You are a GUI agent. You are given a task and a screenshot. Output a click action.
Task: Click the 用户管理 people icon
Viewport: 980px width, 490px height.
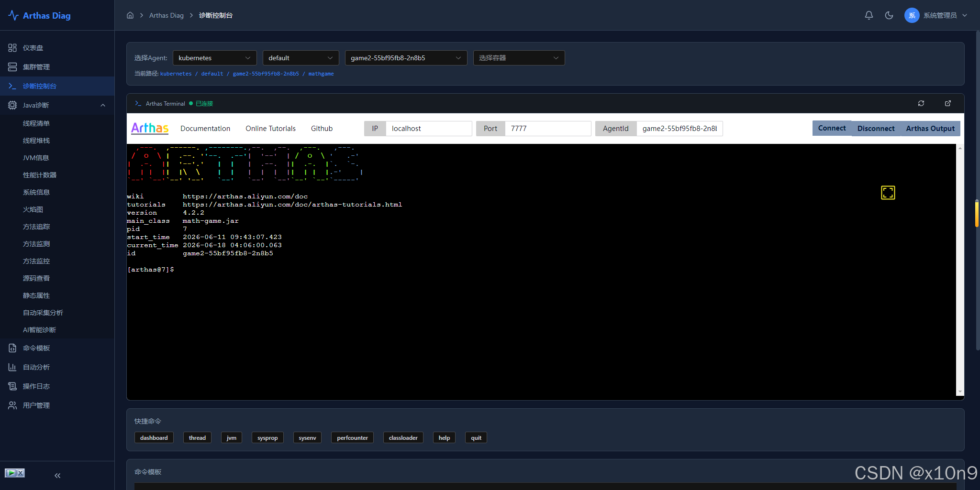click(12, 405)
